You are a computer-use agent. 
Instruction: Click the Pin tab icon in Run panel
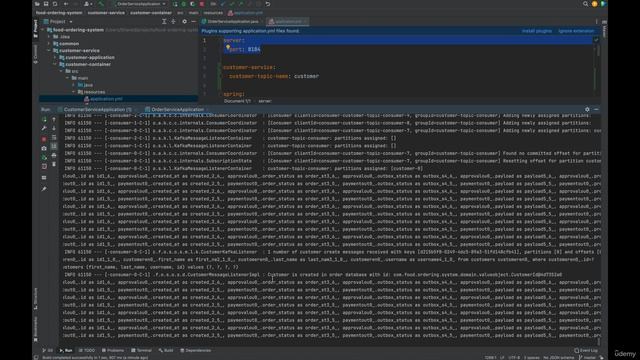click(44, 189)
